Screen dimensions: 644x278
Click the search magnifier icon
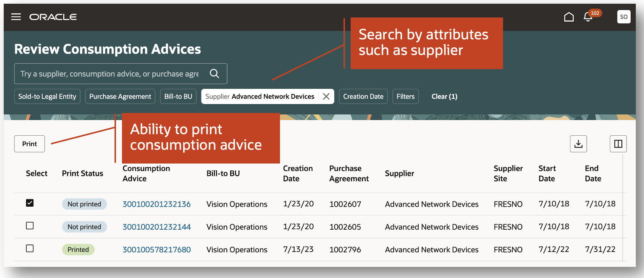(215, 74)
